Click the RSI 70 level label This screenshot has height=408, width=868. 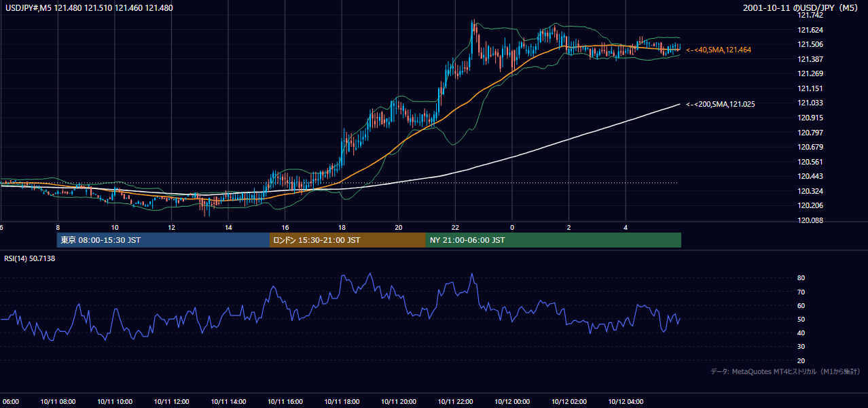[x=801, y=292]
